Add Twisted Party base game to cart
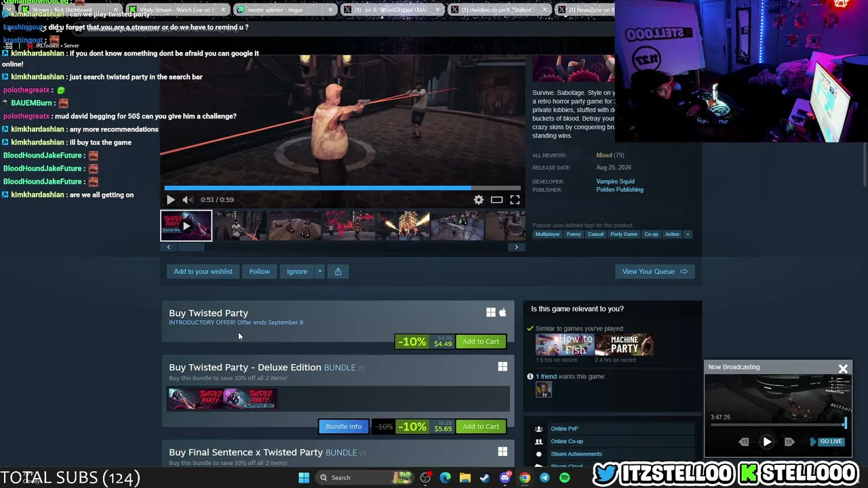The image size is (868, 488). click(481, 342)
